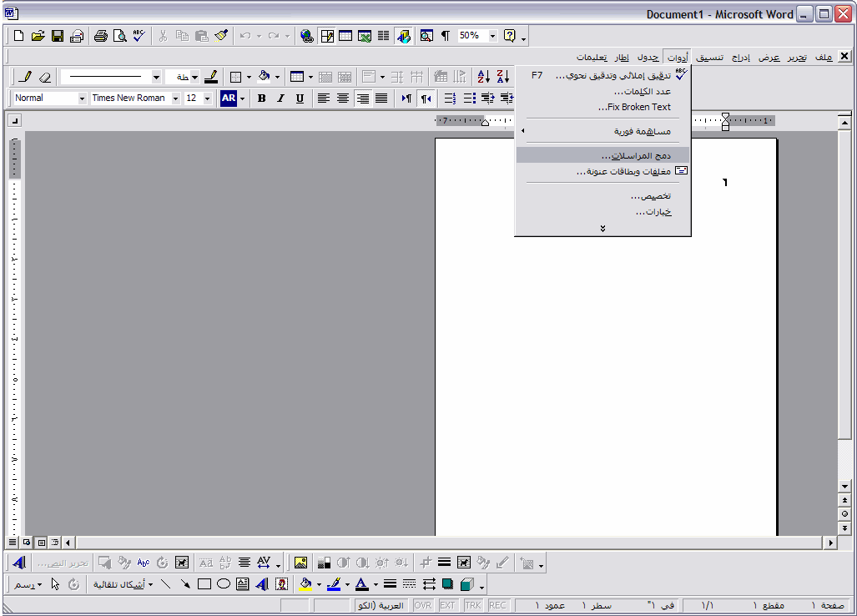857x616 pixels.
Task: Open a file with the Open folder icon
Action: coord(38,36)
